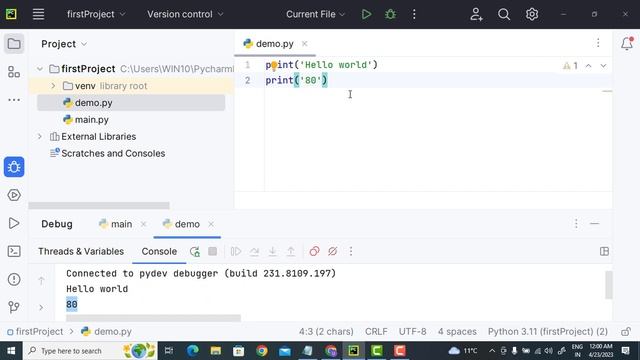This screenshot has height=360, width=640.
Task: Open more debugger actions ellipsis
Action: 351,251
